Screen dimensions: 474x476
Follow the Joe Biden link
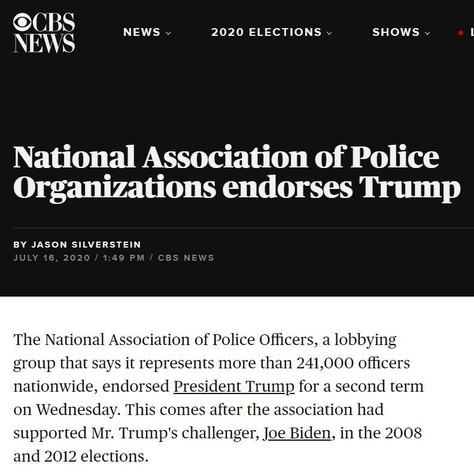click(x=297, y=433)
